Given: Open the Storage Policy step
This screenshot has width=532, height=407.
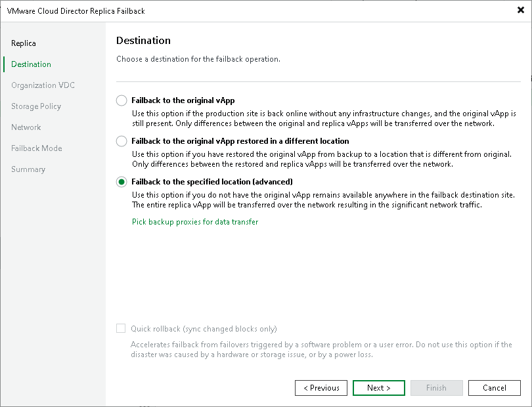Looking at the screenshot, I should 36,106.
